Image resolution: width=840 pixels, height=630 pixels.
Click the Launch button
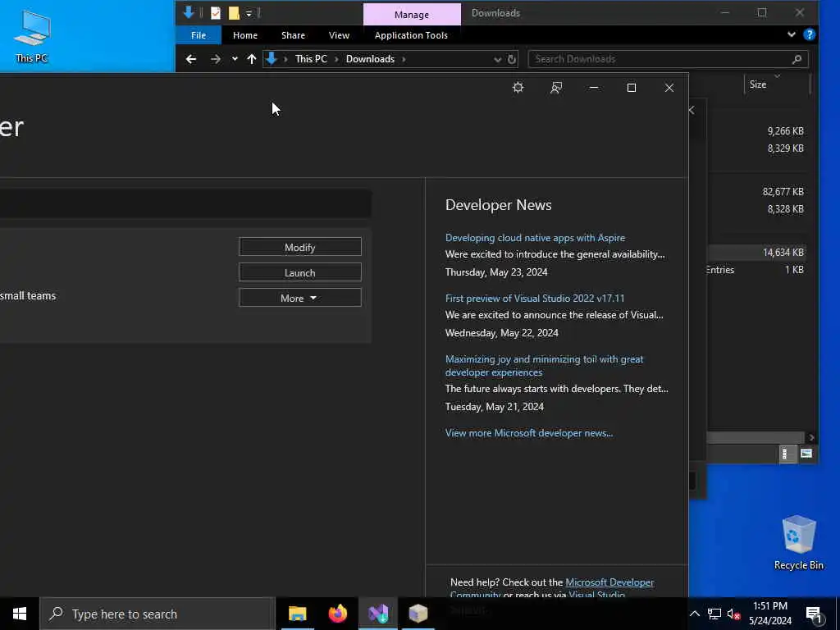coord(300,272)
